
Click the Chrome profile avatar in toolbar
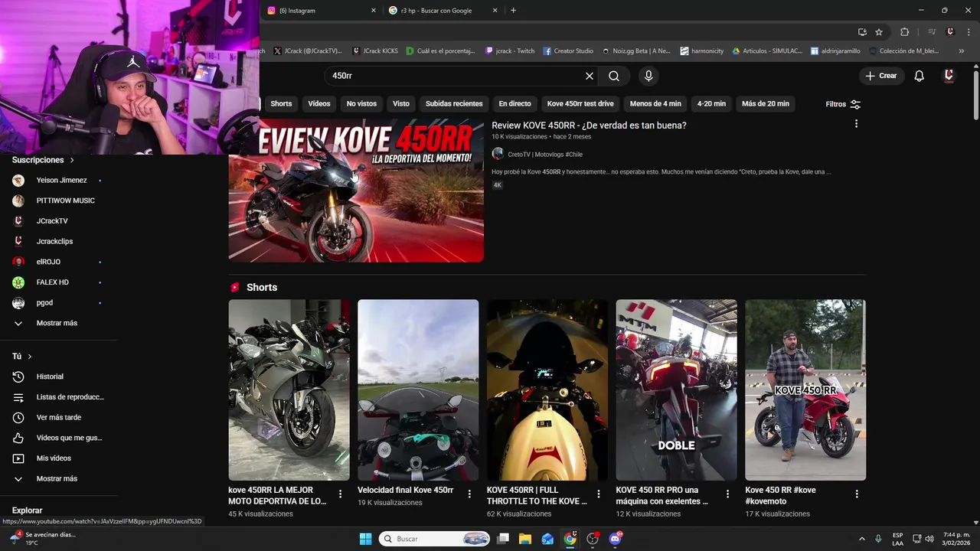coord(950,32)
